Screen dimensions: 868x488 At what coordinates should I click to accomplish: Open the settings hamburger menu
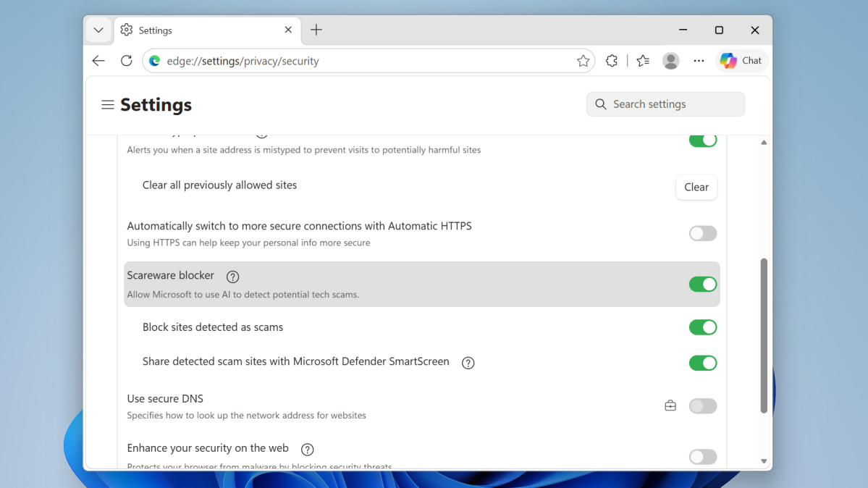point(107,105)
